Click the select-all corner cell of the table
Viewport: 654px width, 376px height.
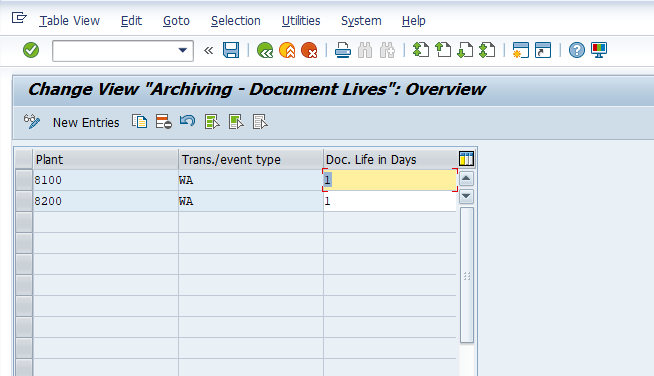(24, 159)
